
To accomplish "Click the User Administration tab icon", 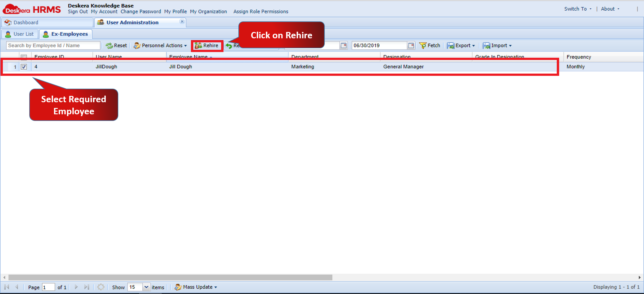I will click(100, 22).
